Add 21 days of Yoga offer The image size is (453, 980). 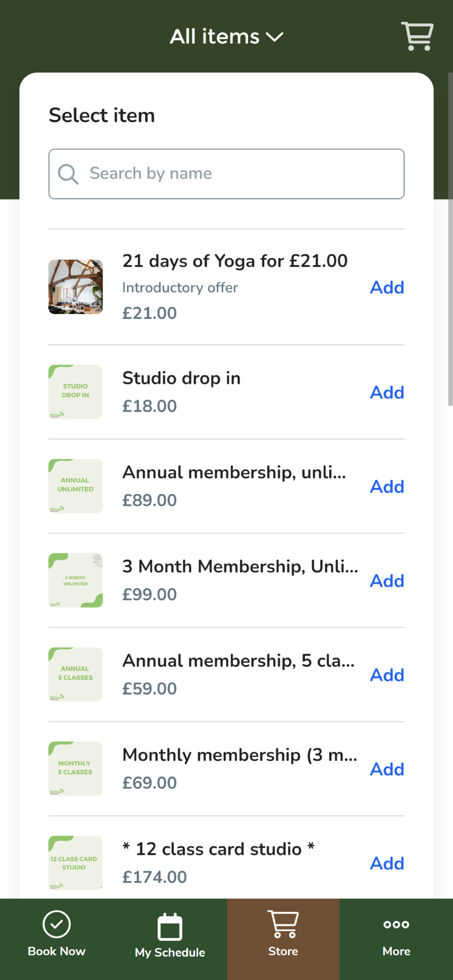tap(387, 287)
